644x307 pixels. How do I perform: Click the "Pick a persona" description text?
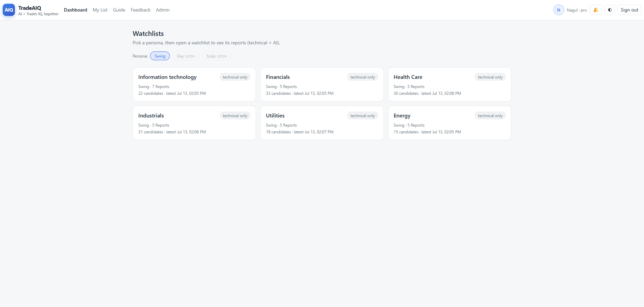pos(206,43)
